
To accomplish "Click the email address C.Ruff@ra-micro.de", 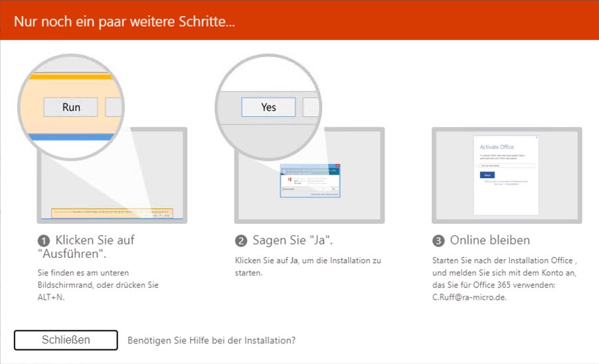I will click(x=469, y=297).
